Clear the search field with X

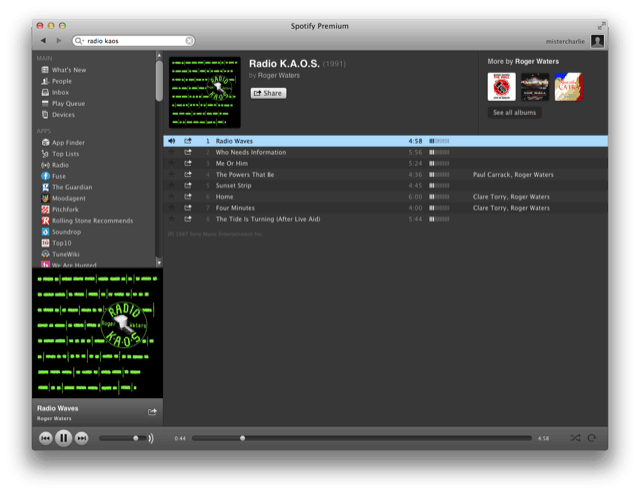pos(189,40)
